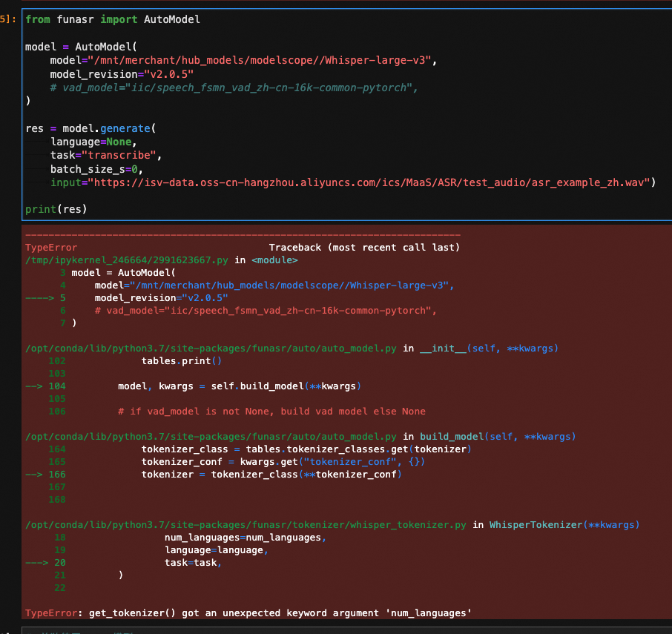Screen dimensions: 672x634
Task: Click the 'batch_size_s=0,' argument
Action: pyautogui.click(x=96, y=169)
